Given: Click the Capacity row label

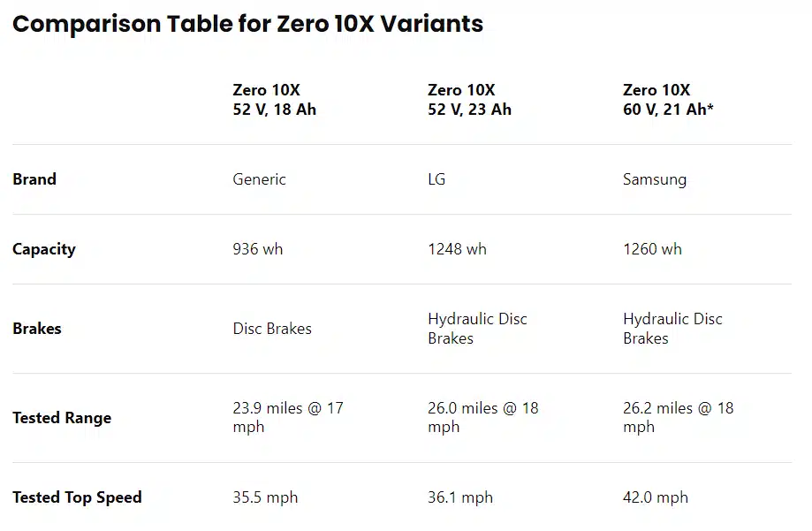Looking at the screenshot, I should click(x=44, y=249).
